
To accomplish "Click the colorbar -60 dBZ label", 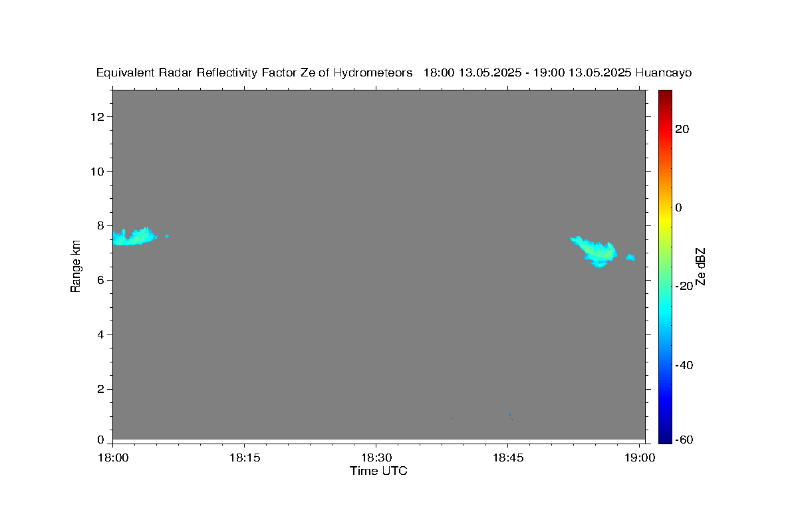I will pos(684,440).
